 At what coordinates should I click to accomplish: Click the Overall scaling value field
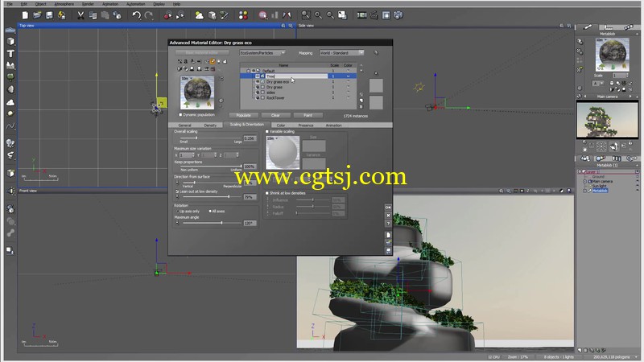click(x=250, y=138)
